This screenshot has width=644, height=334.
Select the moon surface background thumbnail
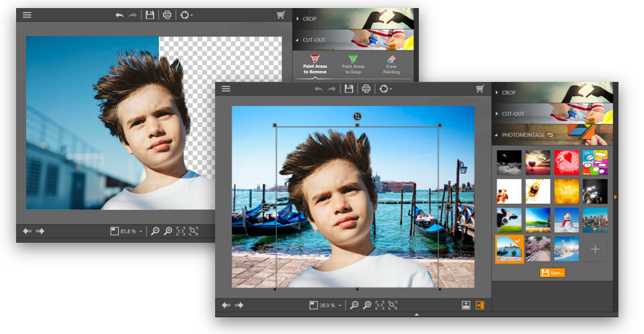[509, 162]
